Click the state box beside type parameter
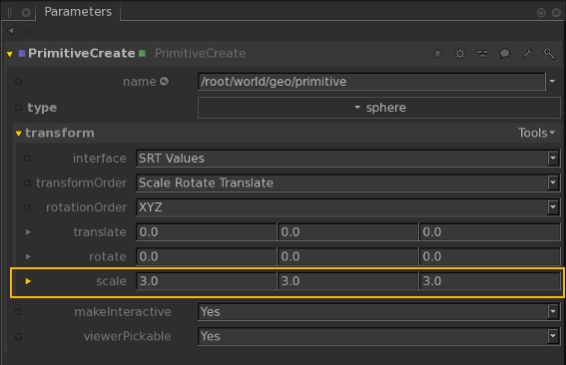This screenshot has width=566, height=365. coord(18,108)
